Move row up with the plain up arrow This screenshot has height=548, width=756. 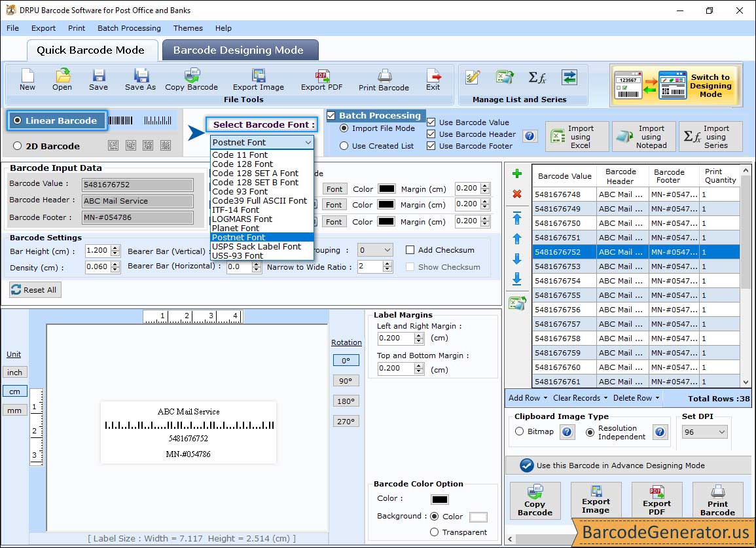click(517, 238)
